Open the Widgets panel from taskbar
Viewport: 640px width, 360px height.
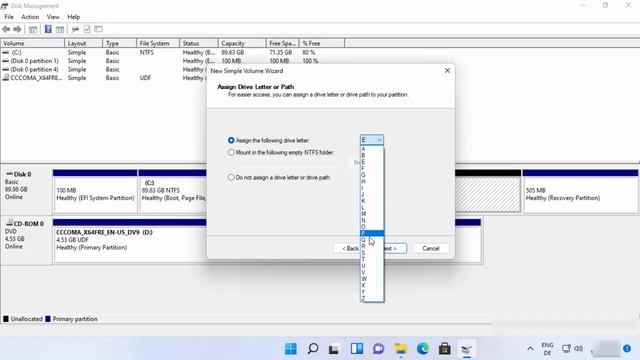pos(356,349)
